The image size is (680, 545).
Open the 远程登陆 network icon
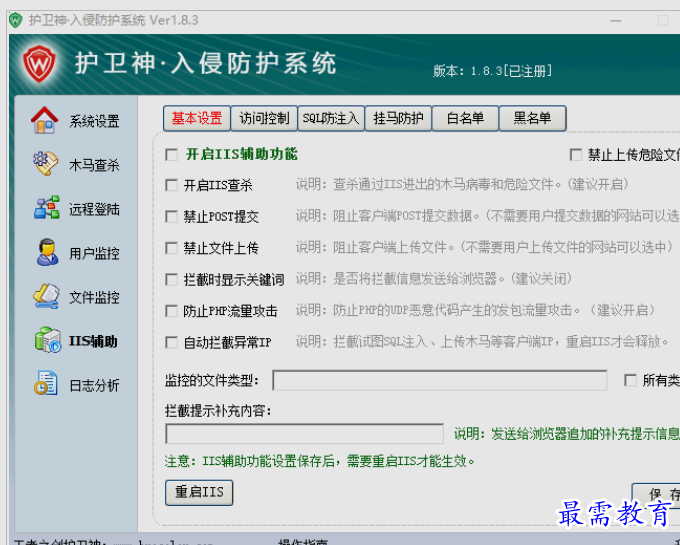tap(46, 207)
